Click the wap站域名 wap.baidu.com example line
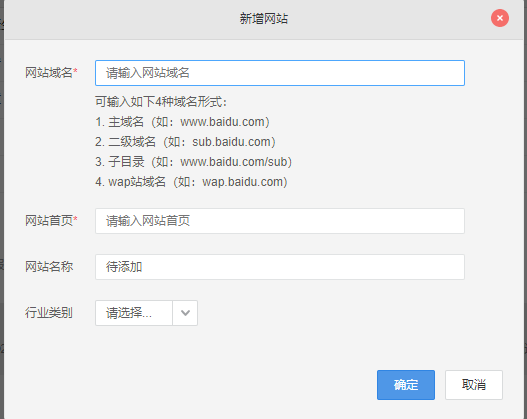The image size is (527, 419). (x=191, y=182)
